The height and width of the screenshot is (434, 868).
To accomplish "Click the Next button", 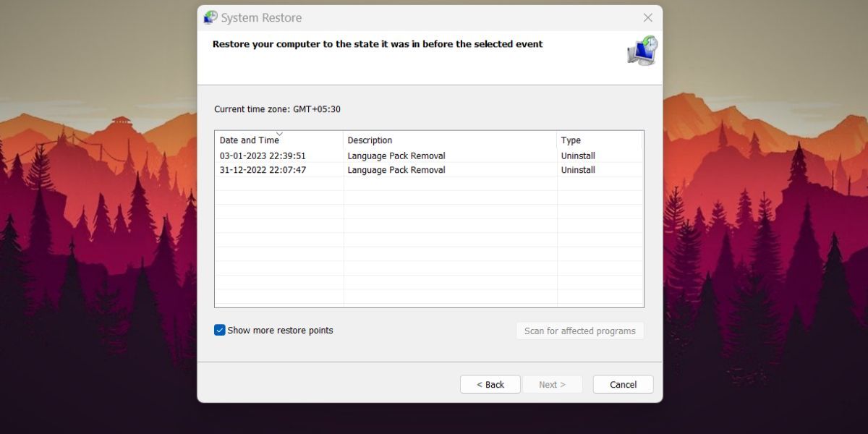I will click(x=552, y=384).
